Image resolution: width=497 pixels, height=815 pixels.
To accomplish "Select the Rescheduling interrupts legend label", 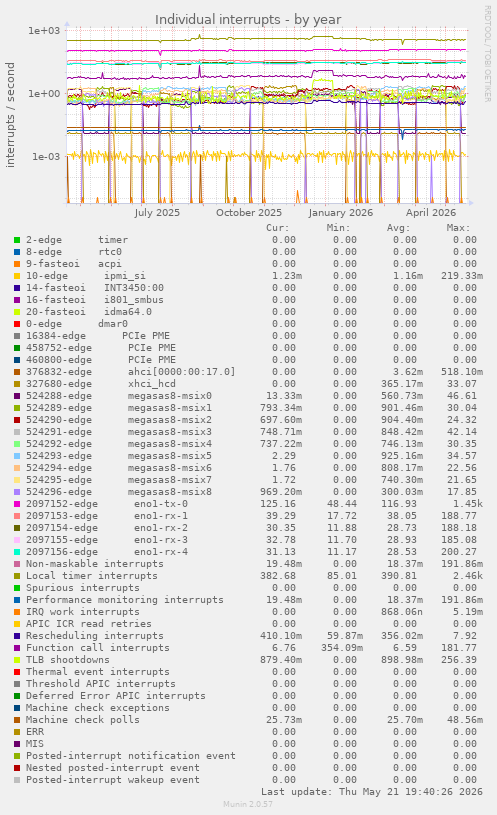I will point(95,636).
